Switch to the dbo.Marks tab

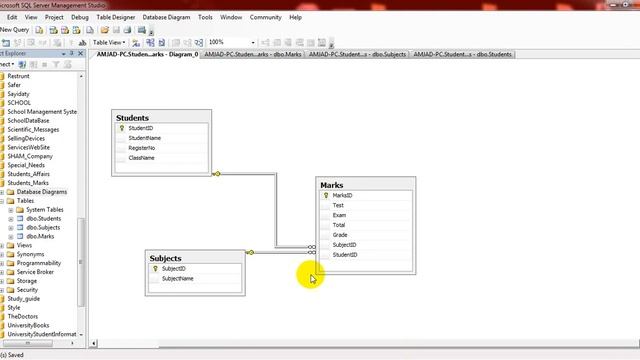tap(253, 54)
